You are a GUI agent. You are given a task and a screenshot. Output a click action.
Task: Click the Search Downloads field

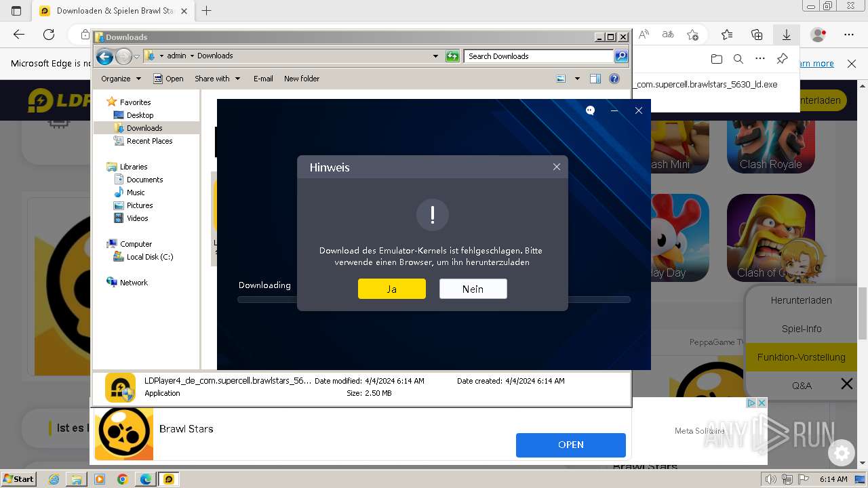coord(539,56)
